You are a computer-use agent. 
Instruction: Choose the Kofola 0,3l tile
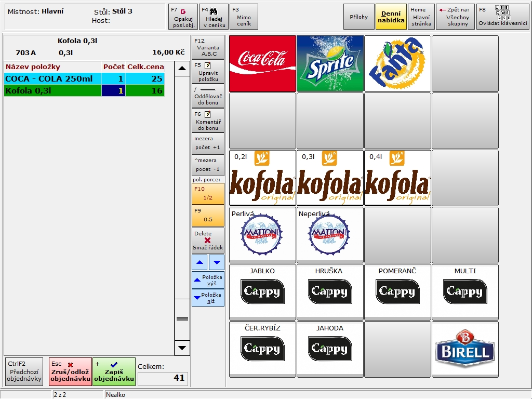(x=330, y=178)
